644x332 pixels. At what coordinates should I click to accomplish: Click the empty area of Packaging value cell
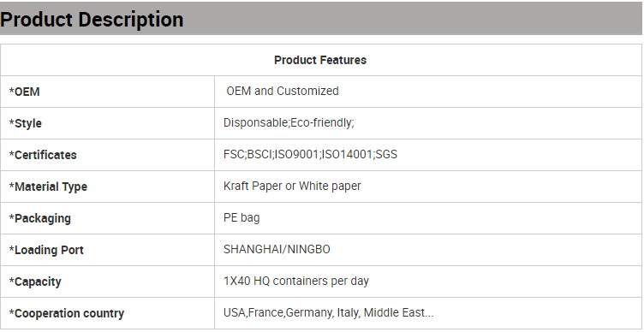452,218
